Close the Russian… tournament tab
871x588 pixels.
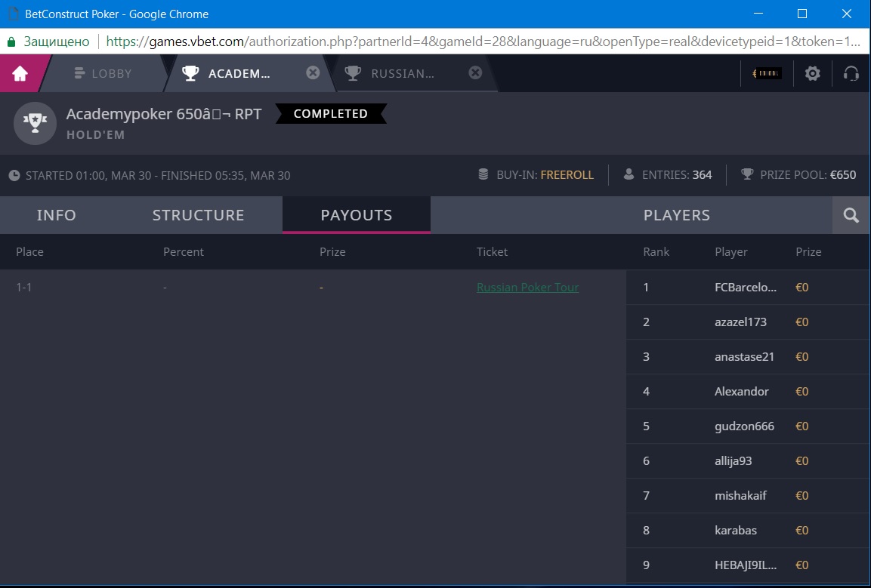coord(475,72)
